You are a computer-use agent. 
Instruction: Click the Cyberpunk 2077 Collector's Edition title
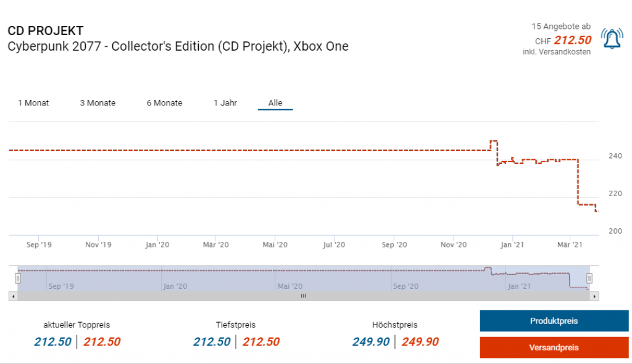pyautogui.click(x=178, y=47)
